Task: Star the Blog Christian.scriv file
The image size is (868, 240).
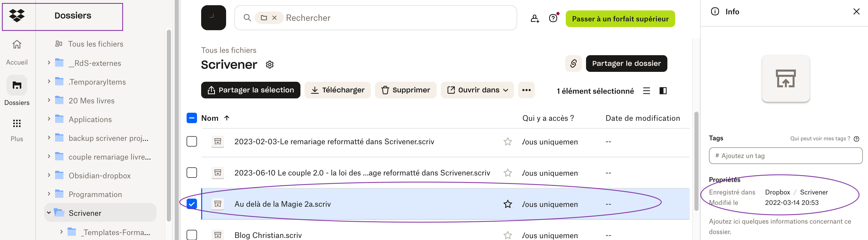Action: tap(508, 235)
